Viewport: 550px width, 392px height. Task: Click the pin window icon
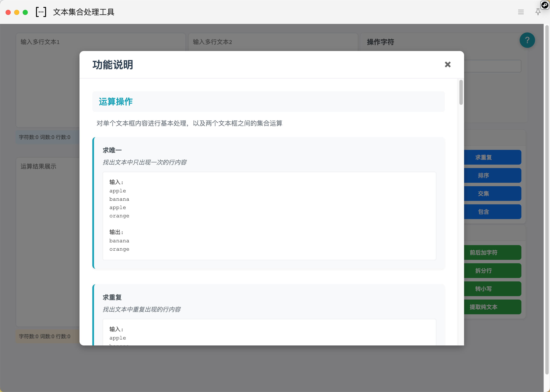[x=538, y=12]
